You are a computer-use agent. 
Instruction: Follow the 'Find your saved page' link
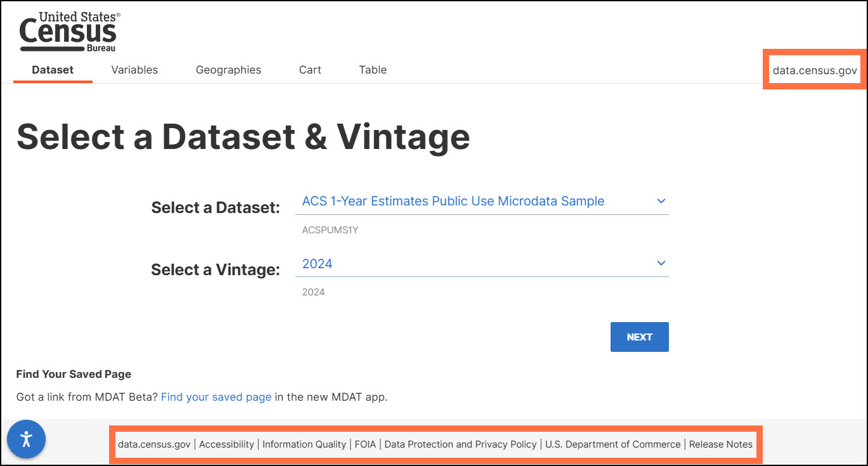tap(216, 397)
